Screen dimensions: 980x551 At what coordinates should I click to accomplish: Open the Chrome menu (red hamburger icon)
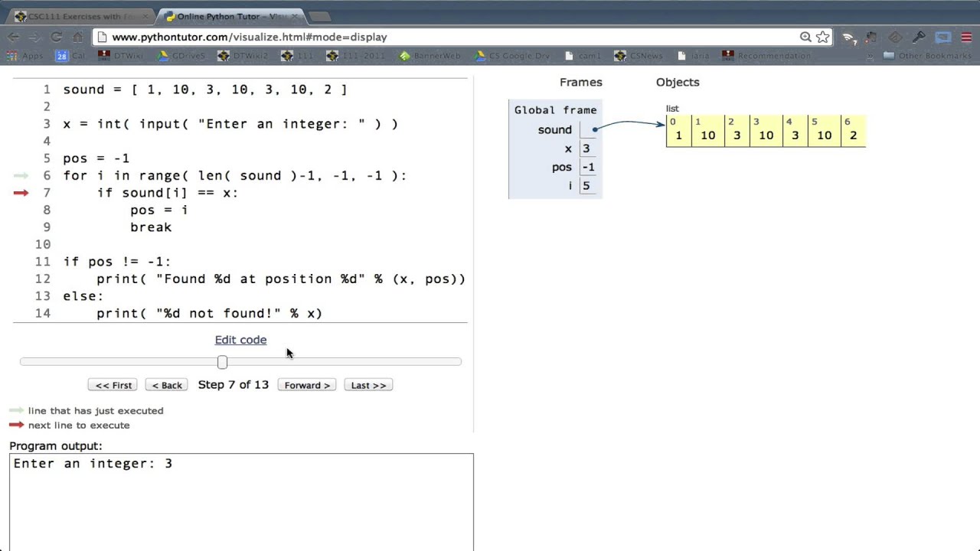pyautogui.click(x=966, y=37)
